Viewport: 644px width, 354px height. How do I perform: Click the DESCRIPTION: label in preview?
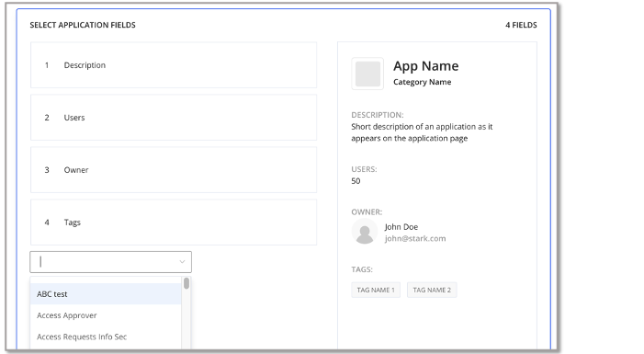[378, 115]
